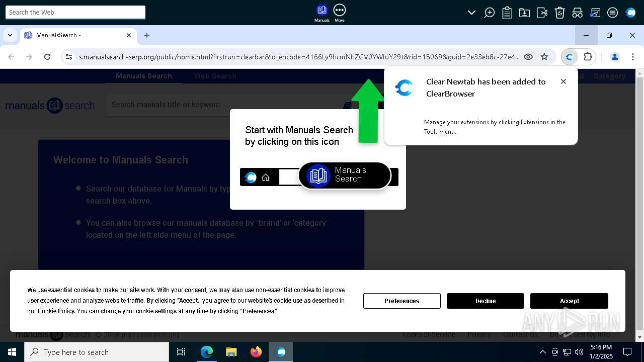Click the Clear Newtab extension icon in the toolbar
Image resolution: width=644 pixels, height=362 pixels.
570,57
